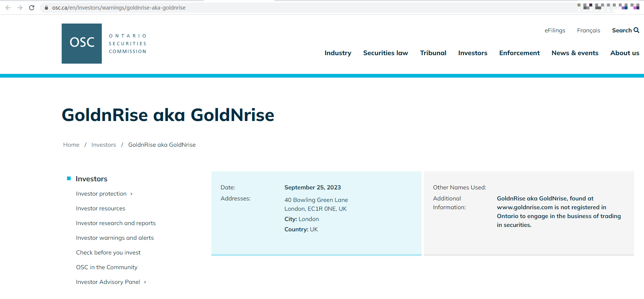644x299 pixels.
Task: Open Investor warnings and alerts link
Action: [x=115, y=238]
